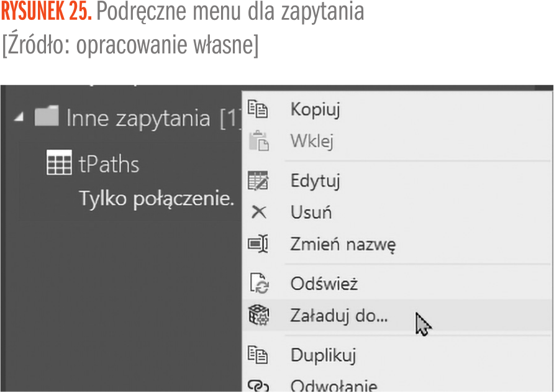The image size is (554, 392).
Task: Click the Duplikuj icon in context menu
Action: [258, 356]
